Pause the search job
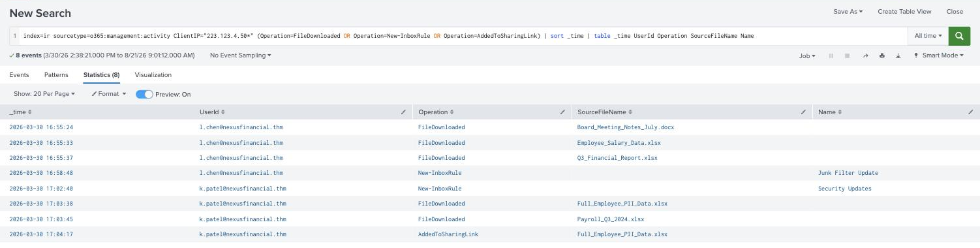980x248 pixels. coord(831,56)
